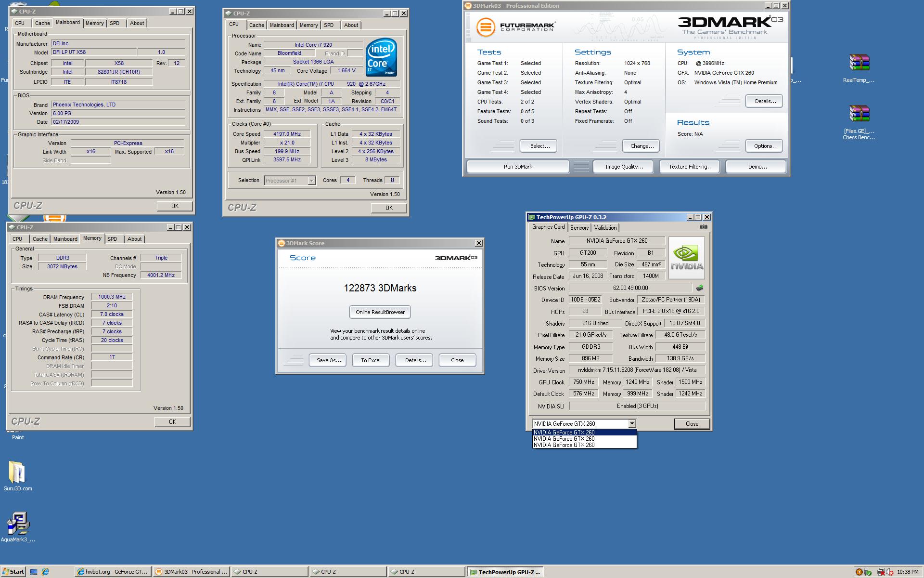Click the muted volume tray icon

[x=890, y=572]
